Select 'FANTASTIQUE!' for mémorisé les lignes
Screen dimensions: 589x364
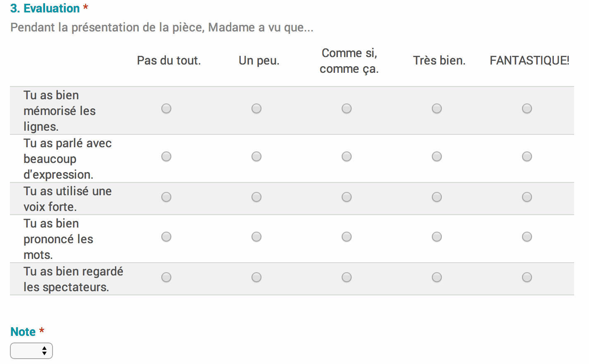527,108
